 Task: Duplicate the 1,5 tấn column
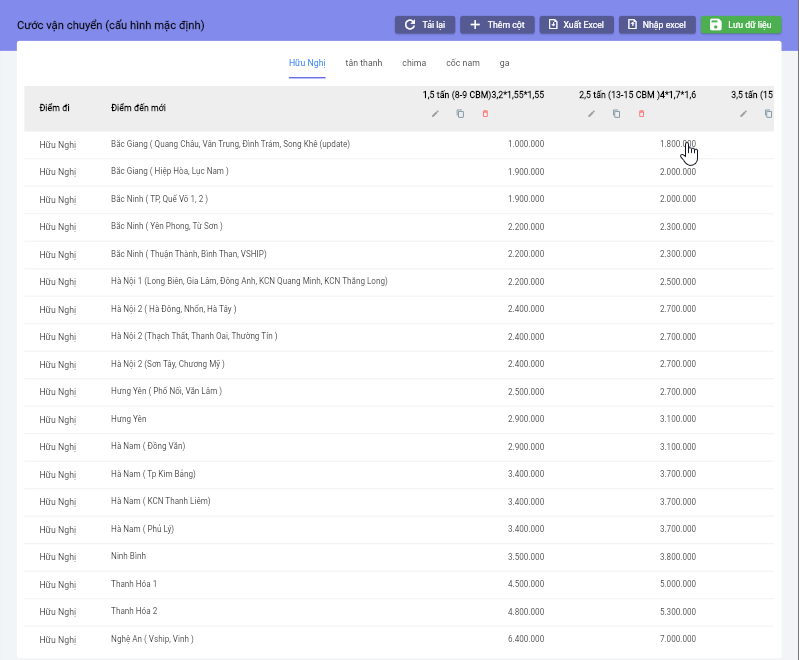(x=460, y=114)
